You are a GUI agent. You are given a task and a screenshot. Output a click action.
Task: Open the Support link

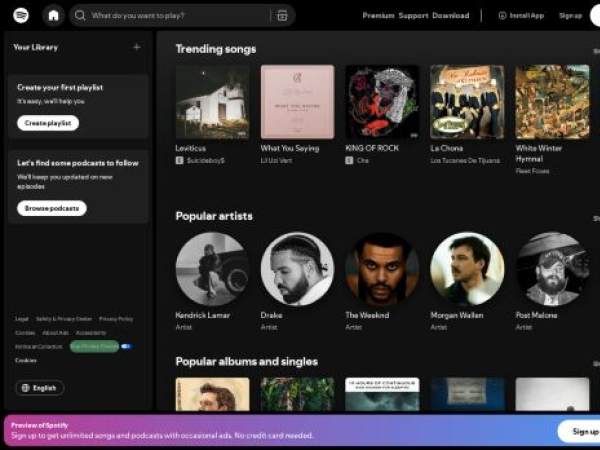tap(413, 15)
